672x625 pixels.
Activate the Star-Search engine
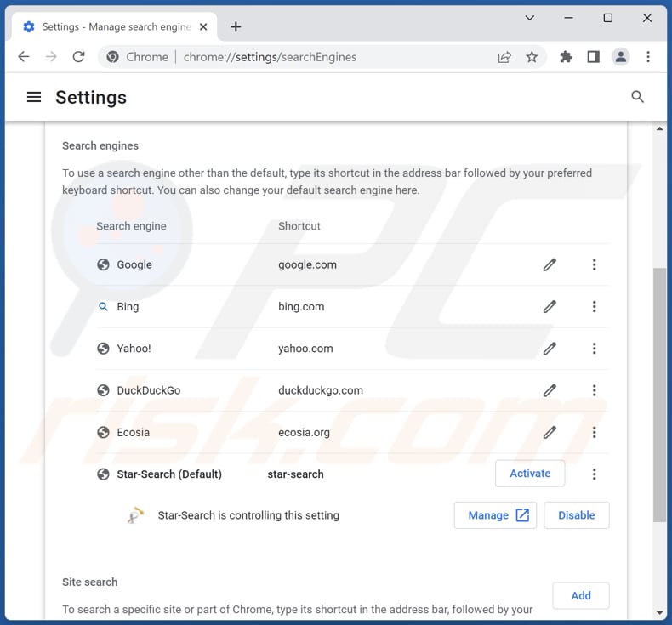click(x=530, y=474)
